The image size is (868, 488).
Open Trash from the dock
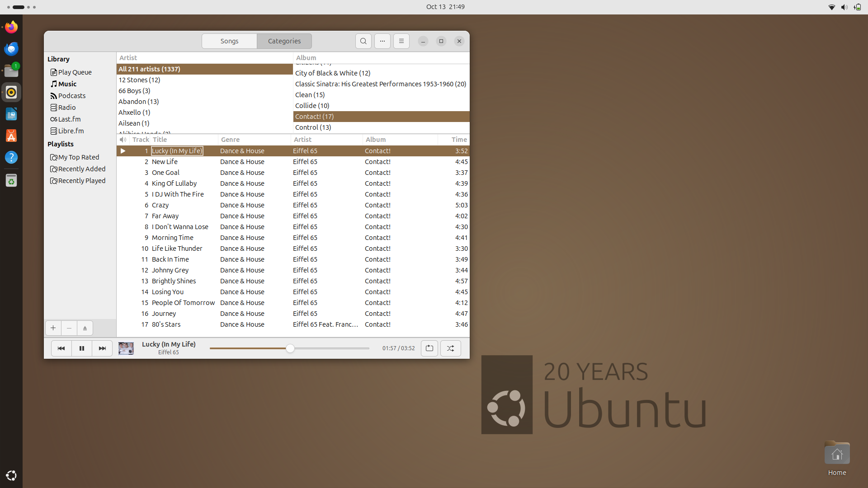point(11,181)
